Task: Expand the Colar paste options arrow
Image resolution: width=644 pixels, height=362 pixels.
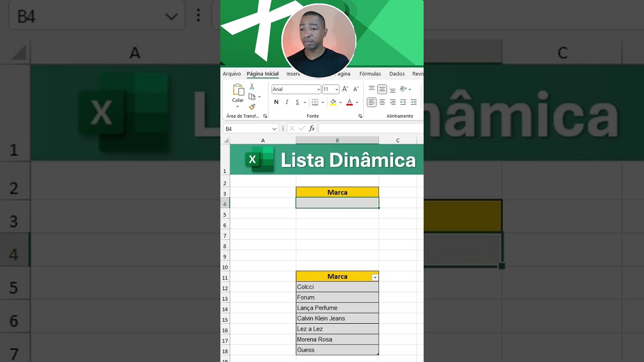Action: point(238,107)
